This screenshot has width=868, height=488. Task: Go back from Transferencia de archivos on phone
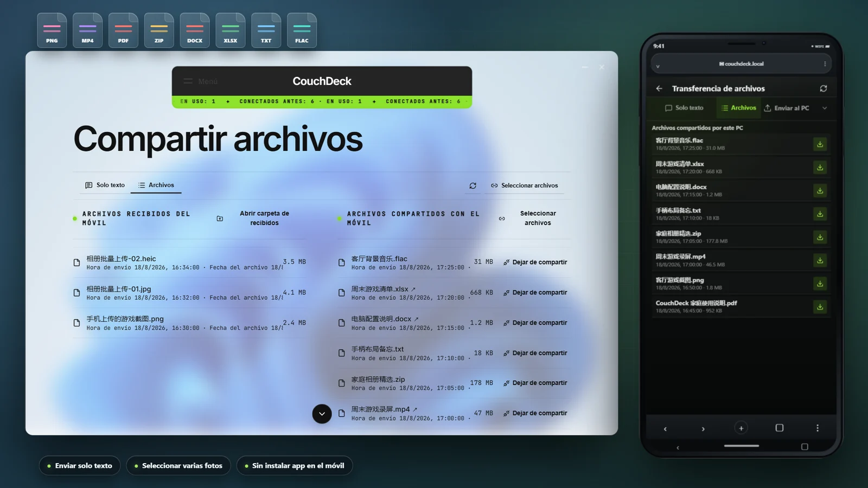[659, 88]
